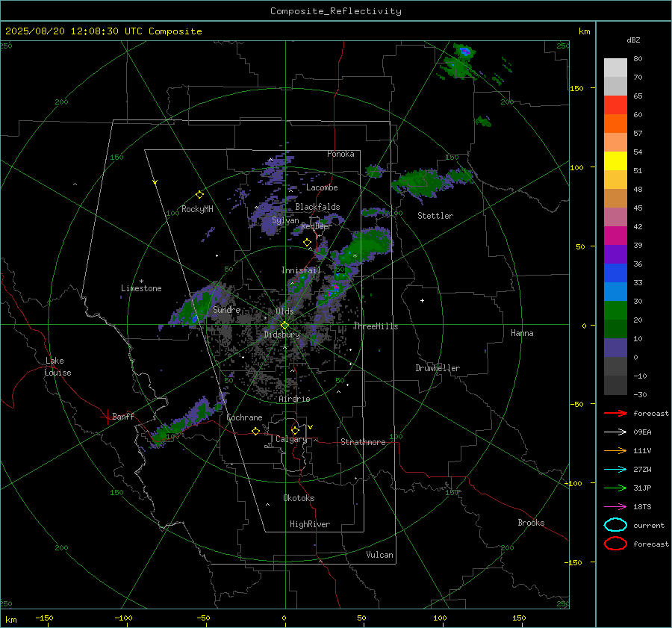
Task: Click the orange 111V arrow icon
Action: click(615, 450)
